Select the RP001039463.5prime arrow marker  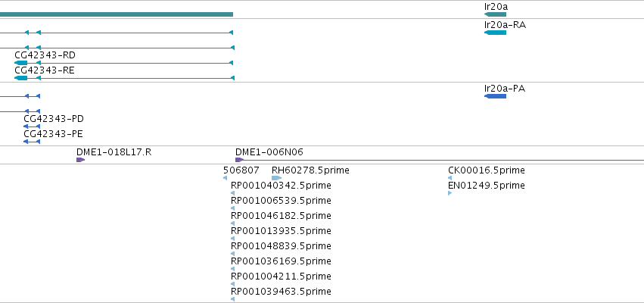pyautogui.click(x=233, y=299)
